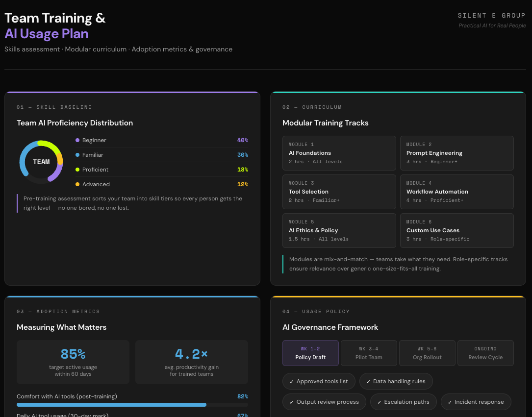Click the 4.2x productivity gain tile
Screen dimensions: 532x417
tap(191, 362)
